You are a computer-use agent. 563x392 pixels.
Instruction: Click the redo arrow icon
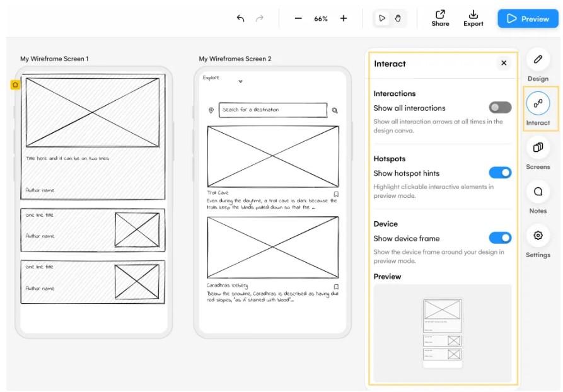click(x=259, y=19)
